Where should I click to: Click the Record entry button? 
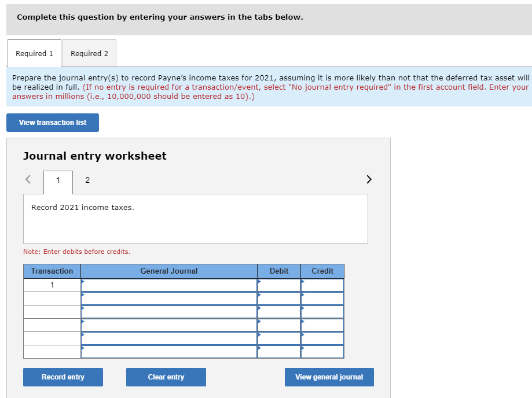[x=63, y=377]
